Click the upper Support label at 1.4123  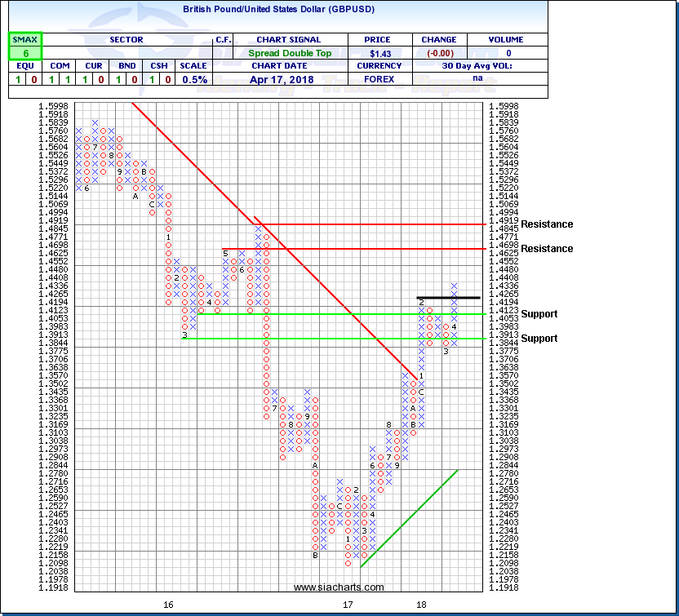click(x=539, y=314)
